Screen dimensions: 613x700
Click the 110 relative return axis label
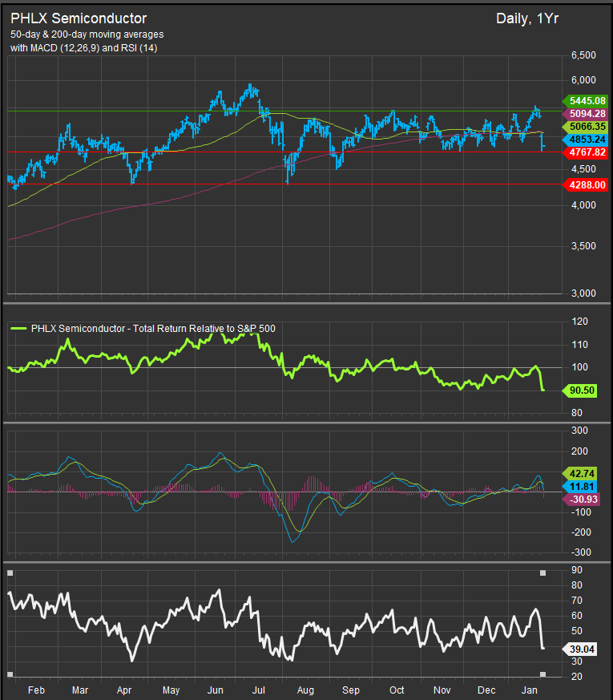click(579, 345)
